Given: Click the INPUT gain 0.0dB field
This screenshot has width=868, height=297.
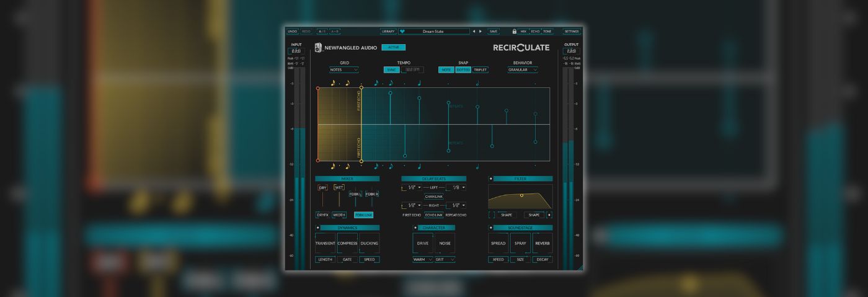Looking at the screenshot, I should click(x=296, y=51).
